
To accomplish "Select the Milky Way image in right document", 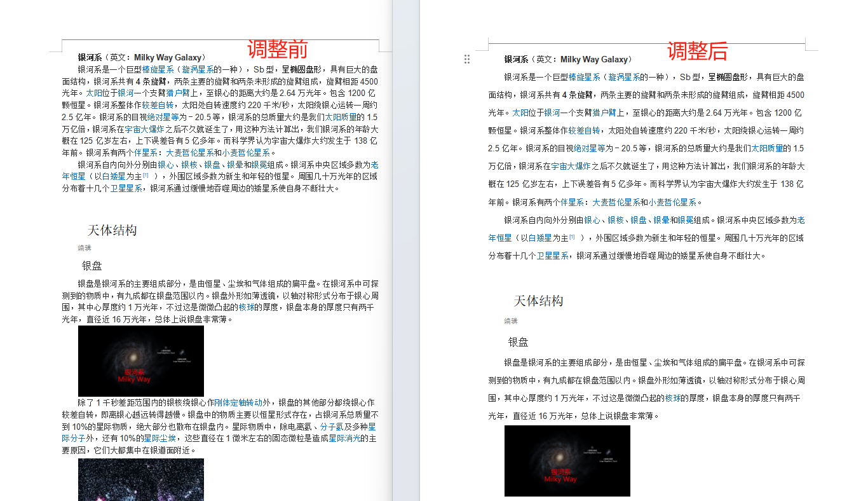I will tap(567, 461).
